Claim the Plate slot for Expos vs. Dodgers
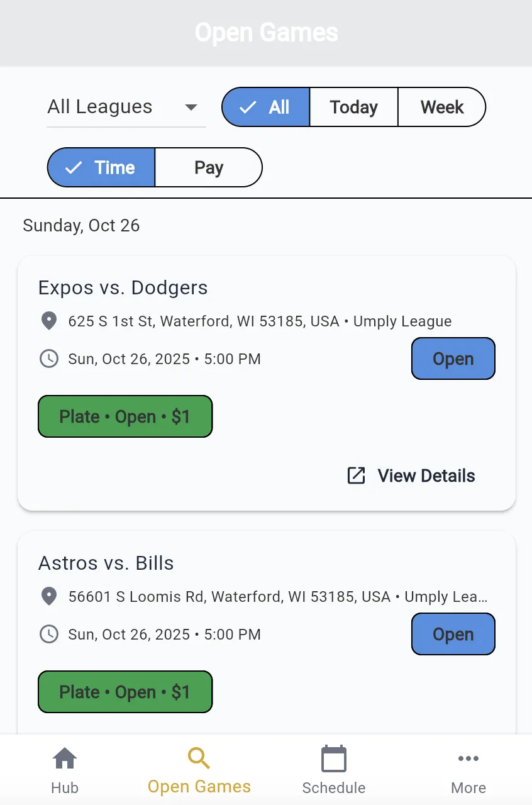 point(125,416)
